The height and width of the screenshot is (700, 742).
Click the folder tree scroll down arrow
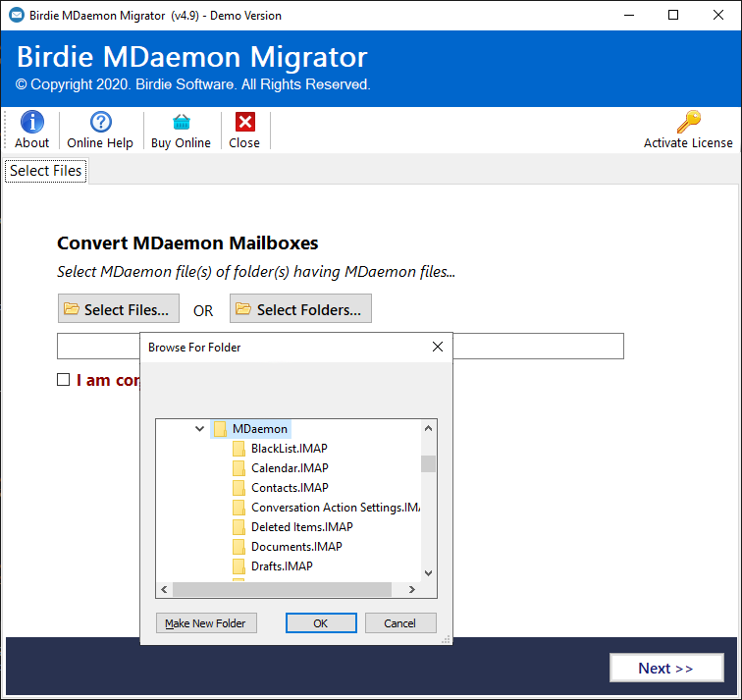(428, 573)
